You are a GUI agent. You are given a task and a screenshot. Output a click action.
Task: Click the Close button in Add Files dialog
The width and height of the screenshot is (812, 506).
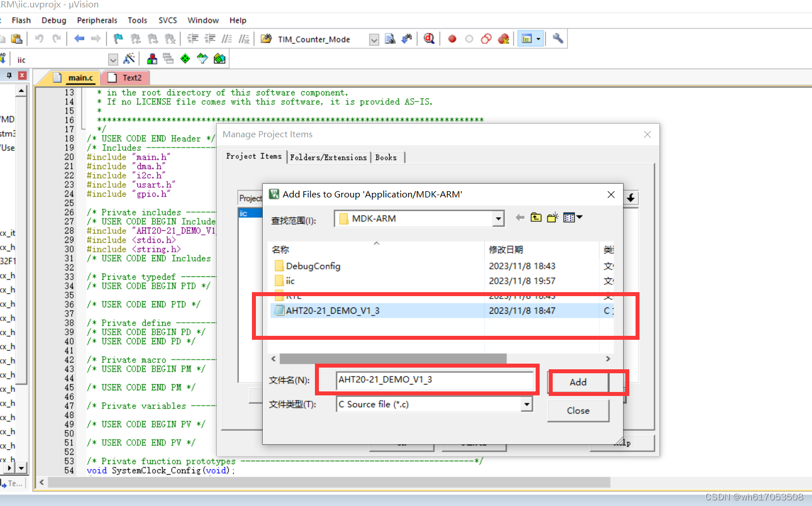coord(578,411)
